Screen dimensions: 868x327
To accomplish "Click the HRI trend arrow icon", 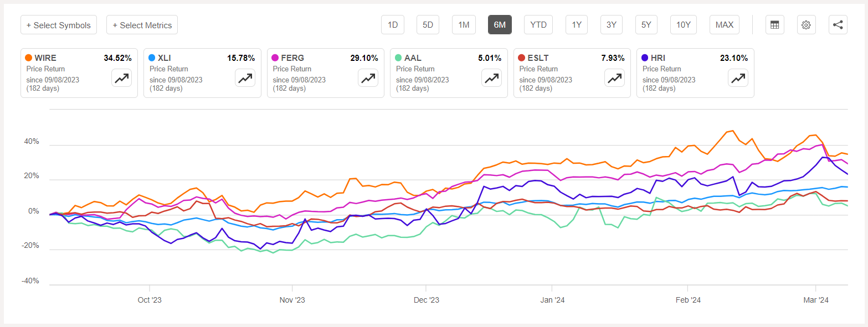I will pyautogui.click(x=738, y=78).
